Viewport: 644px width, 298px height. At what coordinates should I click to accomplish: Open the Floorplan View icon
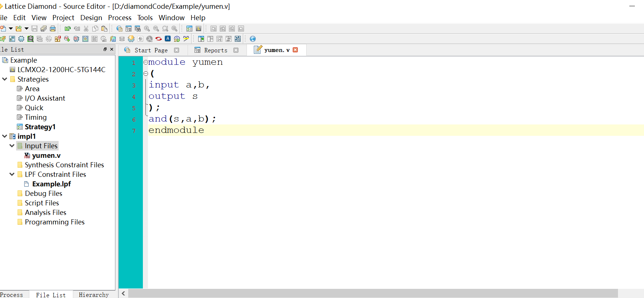click(85, 39)
